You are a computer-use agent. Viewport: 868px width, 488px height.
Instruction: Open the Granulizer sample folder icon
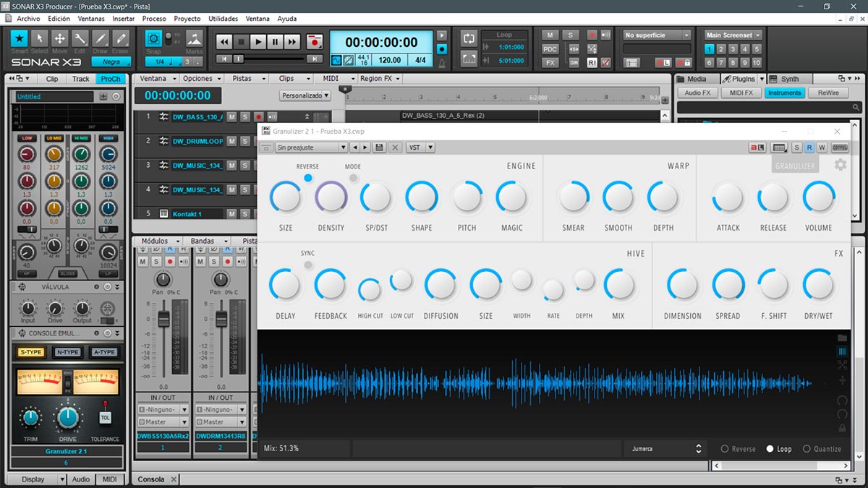pos(842,338)
